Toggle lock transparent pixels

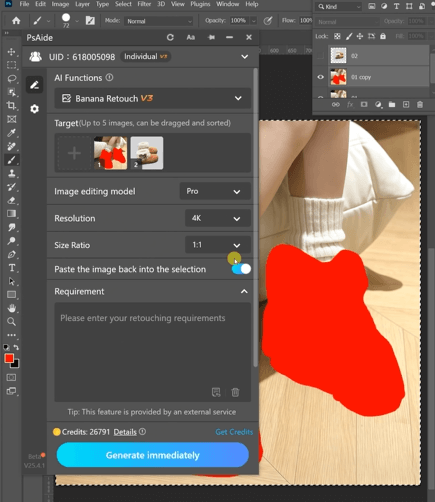coord(337,36)
